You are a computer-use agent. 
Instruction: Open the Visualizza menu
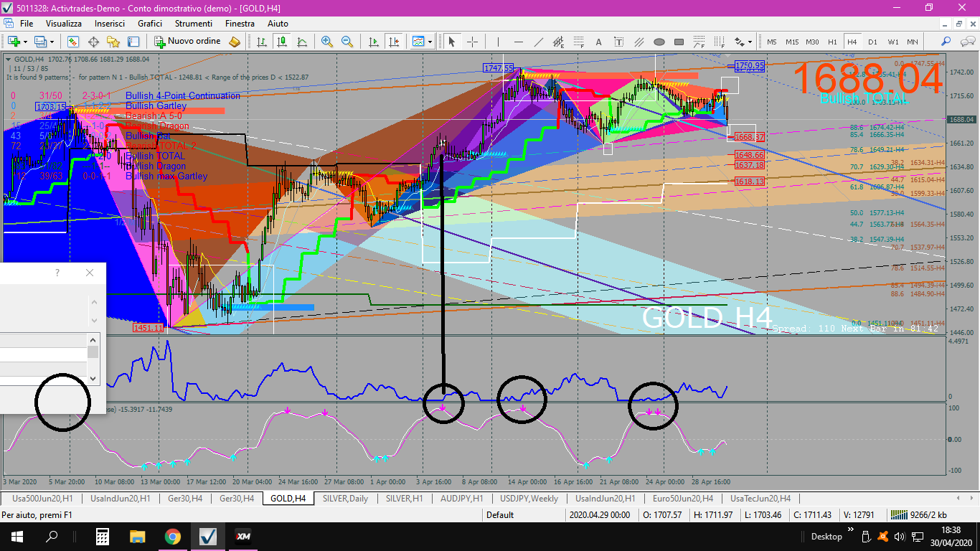tap(64, 24)
